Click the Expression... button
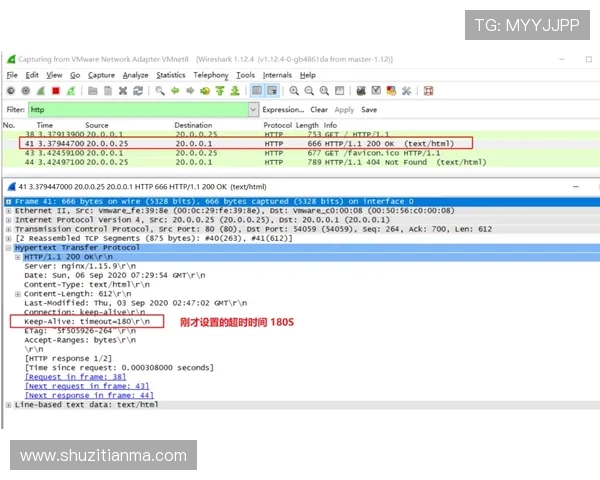This screenshot has width=600, height=480. [283, 110]
